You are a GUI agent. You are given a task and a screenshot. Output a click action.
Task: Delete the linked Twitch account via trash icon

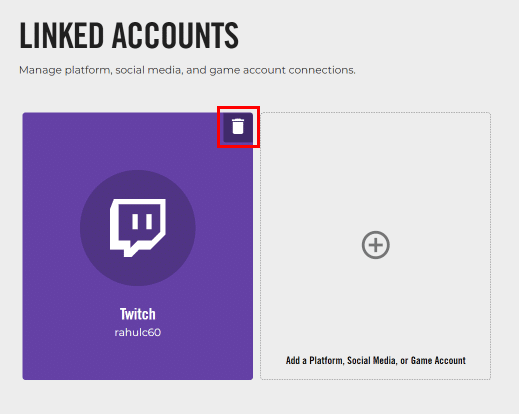pyautogui.click(x=238, y=127)
